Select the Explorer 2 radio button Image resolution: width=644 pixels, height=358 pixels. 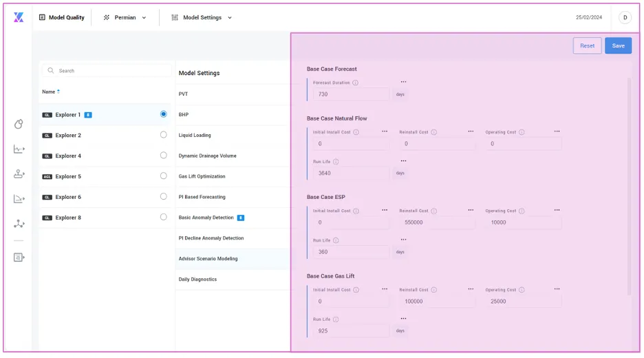coord(164,135)
